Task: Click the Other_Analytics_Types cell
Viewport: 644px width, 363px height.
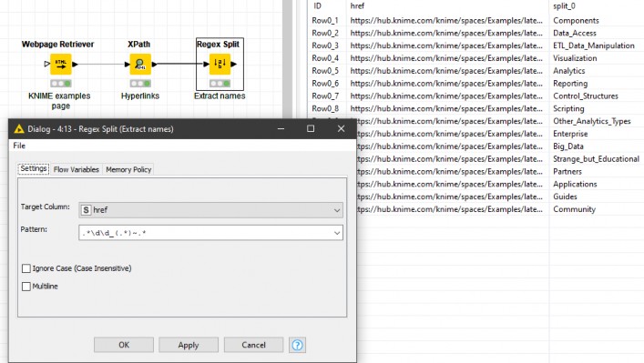Action: pyautogui.click(x=592, y=121)
